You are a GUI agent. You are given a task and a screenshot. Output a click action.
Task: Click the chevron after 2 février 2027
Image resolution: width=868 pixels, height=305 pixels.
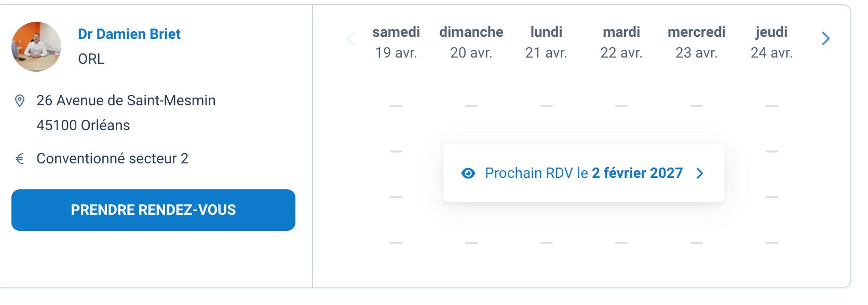[x=700, y=173]
